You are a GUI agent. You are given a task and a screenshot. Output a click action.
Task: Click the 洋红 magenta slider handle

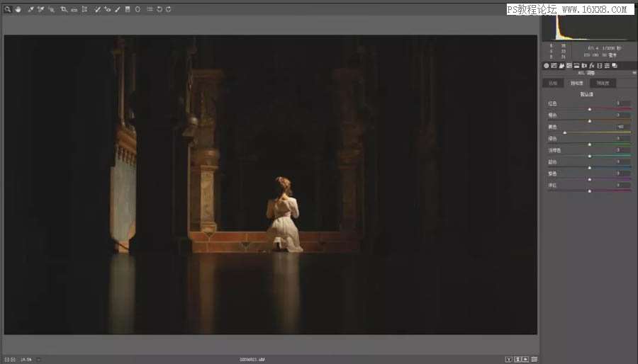point(590,191)
